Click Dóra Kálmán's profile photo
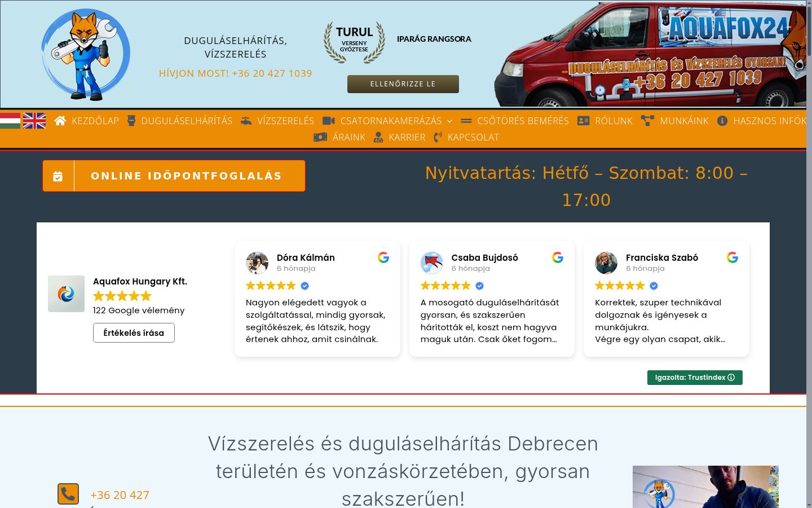 257,263
